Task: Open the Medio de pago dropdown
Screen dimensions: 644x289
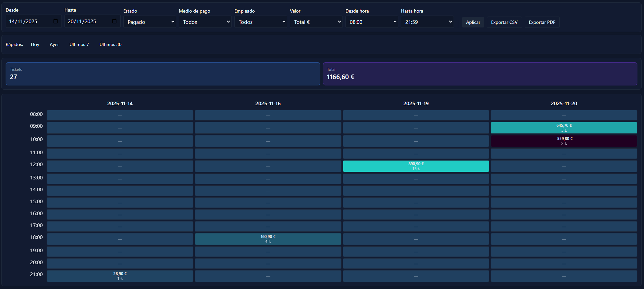Action: pyautogui.click(x=205, y=22)
